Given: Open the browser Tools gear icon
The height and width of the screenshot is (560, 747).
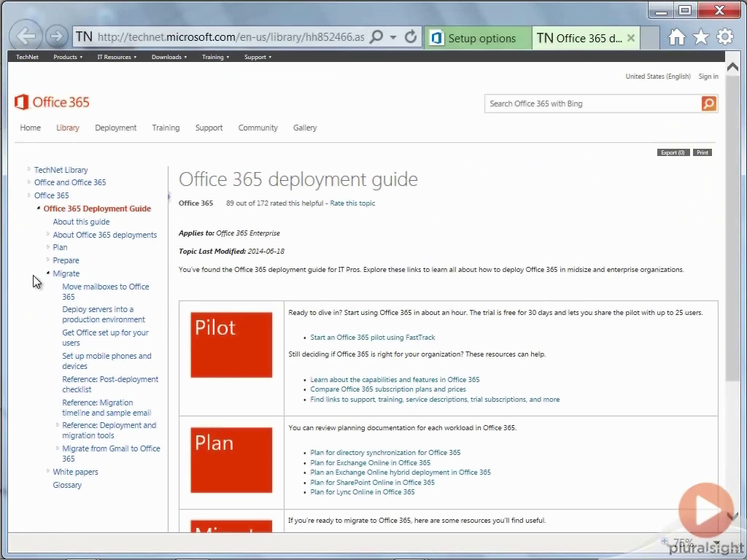Looking at the screenshot, I should 724,37.
